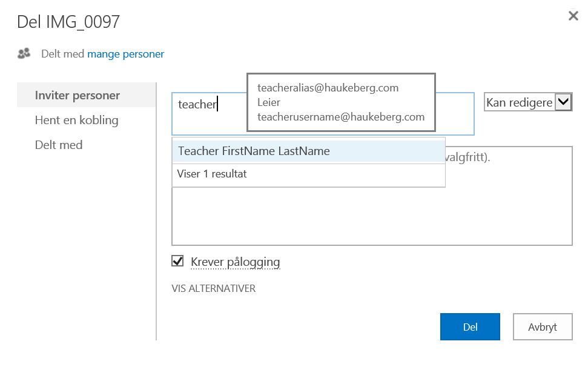Click teacherusername@haukeberg.com in the tooltip

340,117
